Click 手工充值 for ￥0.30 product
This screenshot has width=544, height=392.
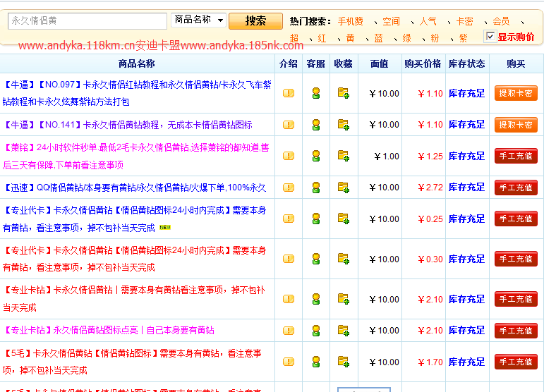[x=516, y=259]
